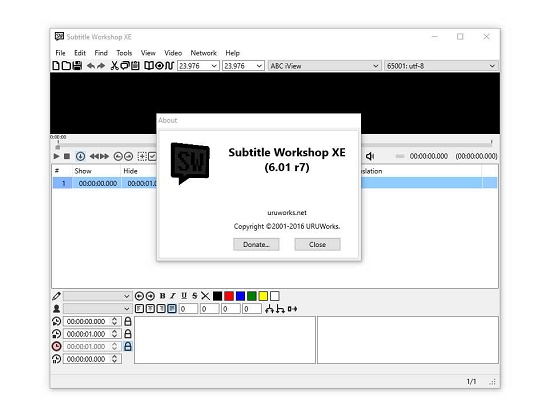Open the 65001: utf-8 encoding dropdown
Screen dimensions: 550x413
click(x=441, y=66)
